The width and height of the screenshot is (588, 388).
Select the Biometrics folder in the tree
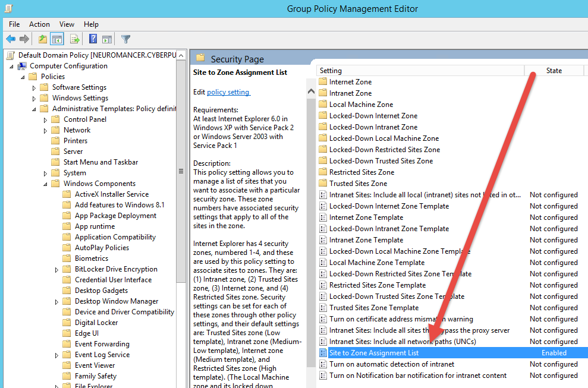coord(91,258)
